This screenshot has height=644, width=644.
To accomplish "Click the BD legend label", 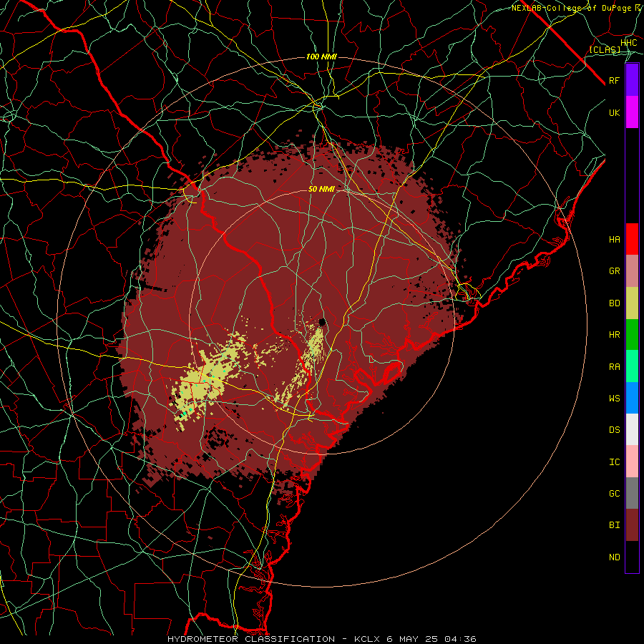I will pos(615,303).
